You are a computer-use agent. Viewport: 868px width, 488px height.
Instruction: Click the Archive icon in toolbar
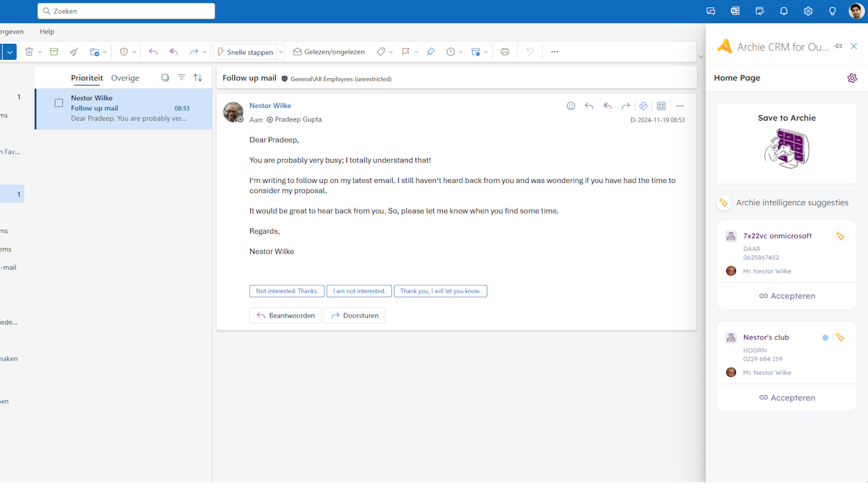click(54, 52)
